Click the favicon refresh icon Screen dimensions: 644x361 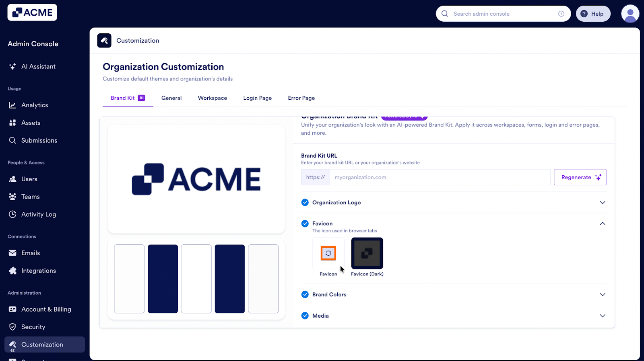tap(328, 253)
